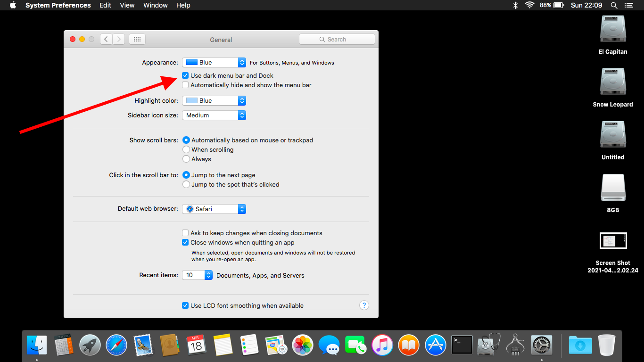Viewport: 644px width, 362px height.
Task: Launch Calculator from the Dock
Action: [63, 345]
